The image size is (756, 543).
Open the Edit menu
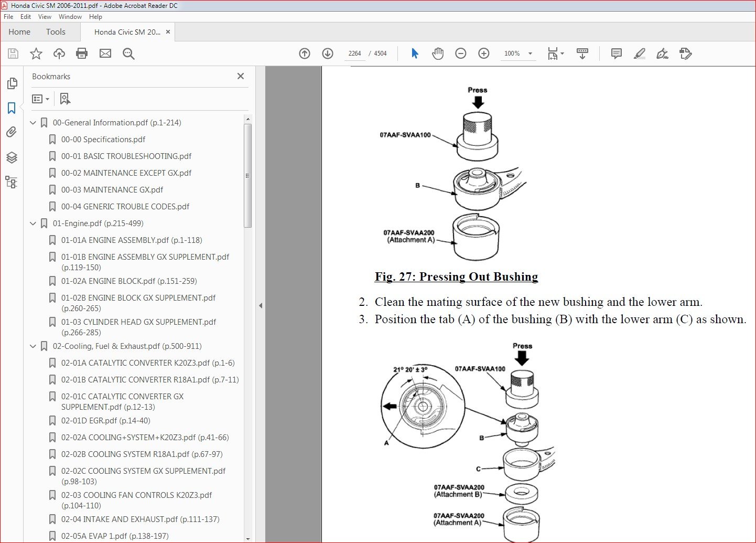[x=26, y=17]
